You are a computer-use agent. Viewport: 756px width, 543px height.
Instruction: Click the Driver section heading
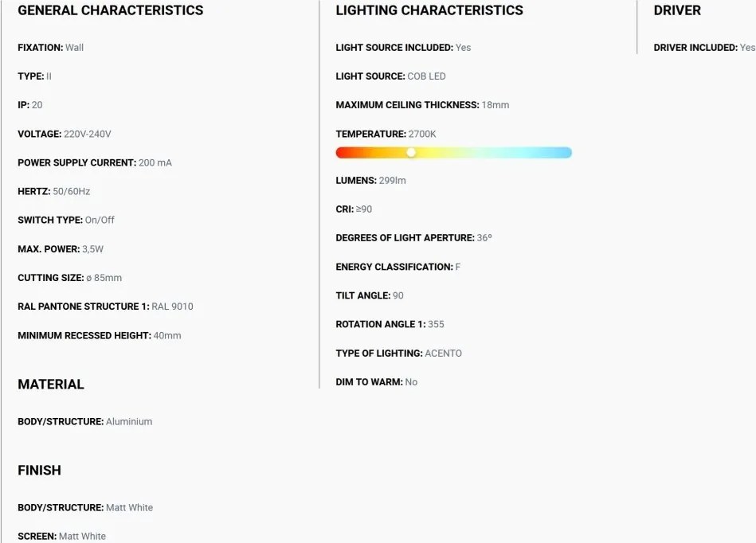click(x=677, y=10)
